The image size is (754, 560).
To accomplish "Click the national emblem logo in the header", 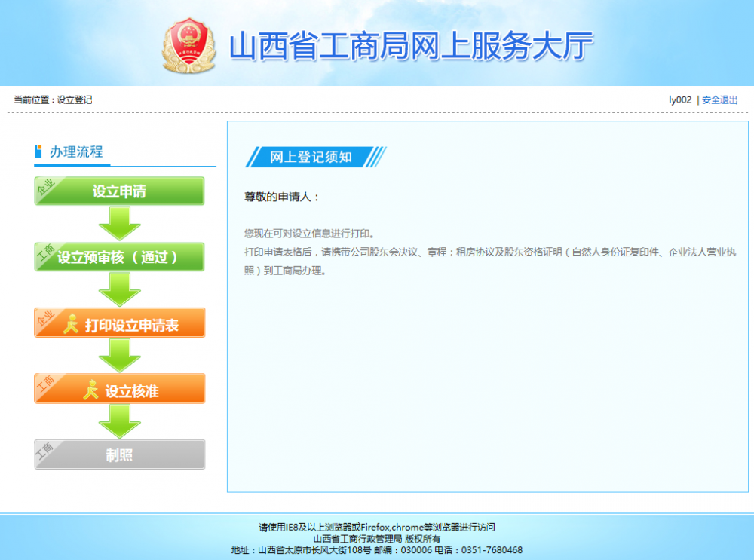I will pos(188,47).
